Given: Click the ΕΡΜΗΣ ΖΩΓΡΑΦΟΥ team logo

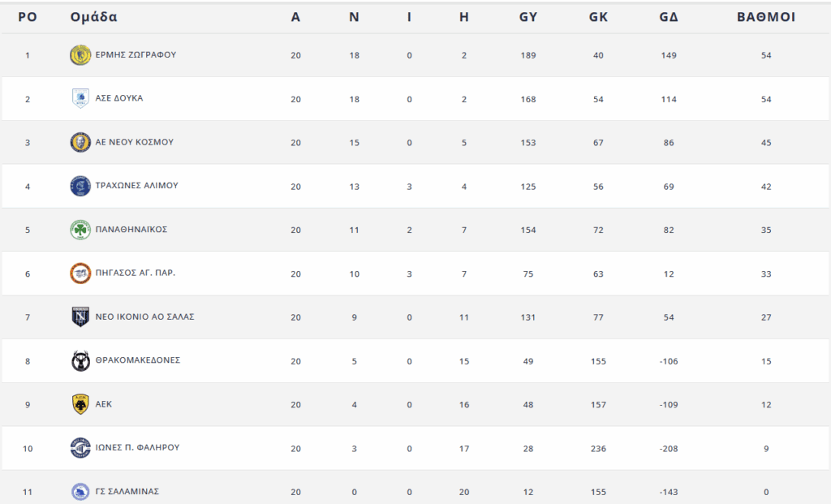Looking at the screenshot, I should 80,55.
